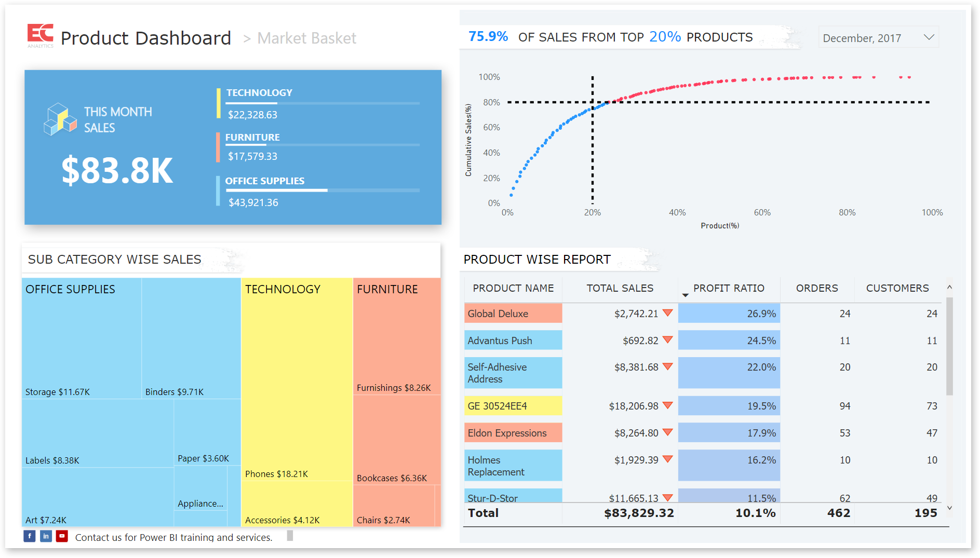980x558 pixels.
Task: Go to Market Basket page
Action: point(306,38)
